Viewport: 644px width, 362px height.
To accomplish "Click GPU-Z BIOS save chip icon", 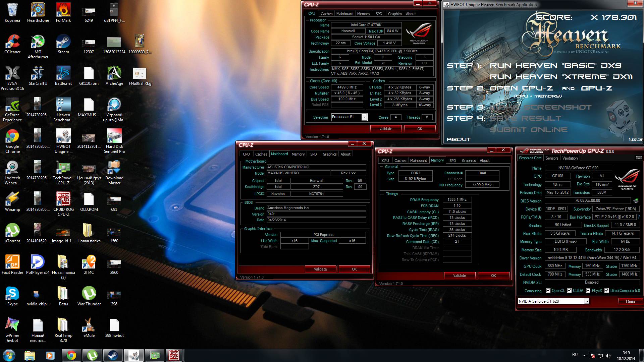I will 636,201.
